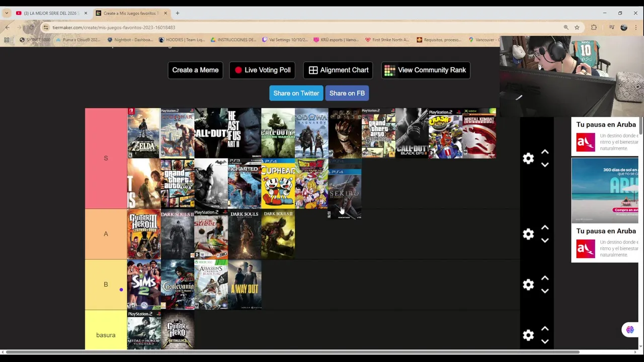Select the Call of Duty 4 Modern Warfare cover

point(278,133)
